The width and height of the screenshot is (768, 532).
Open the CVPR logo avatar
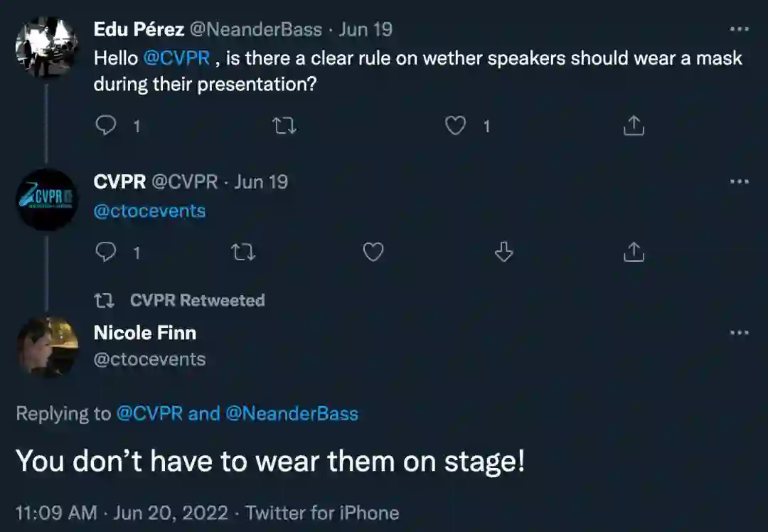47,199
